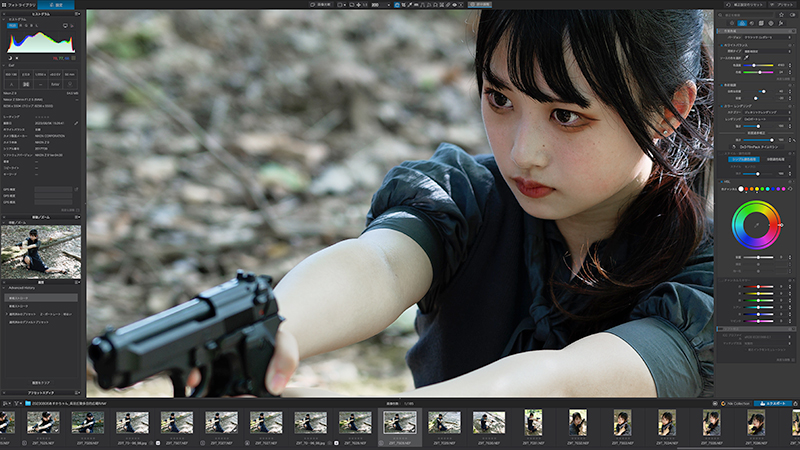Select the RGB histogram channel button

click(12, 26)
